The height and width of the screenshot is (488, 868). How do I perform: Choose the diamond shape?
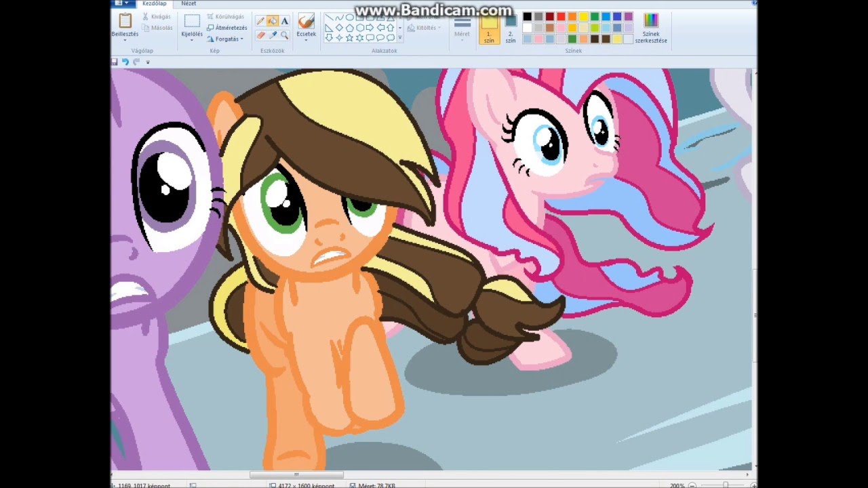(x=339, y=28)
